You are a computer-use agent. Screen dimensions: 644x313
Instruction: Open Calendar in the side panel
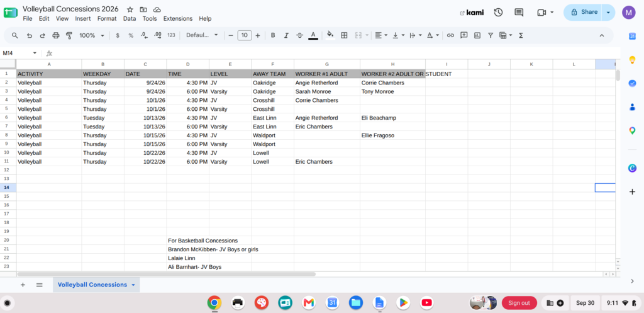[632, 36]
